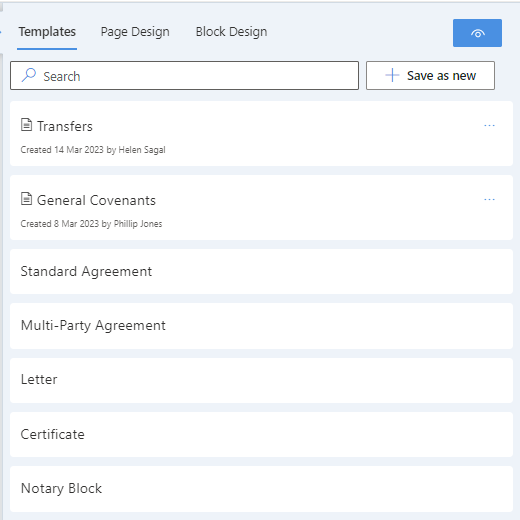520x520 pixels.
Task: Select the Transfers template
Action: pyautogui.click(x=261, y=134)
